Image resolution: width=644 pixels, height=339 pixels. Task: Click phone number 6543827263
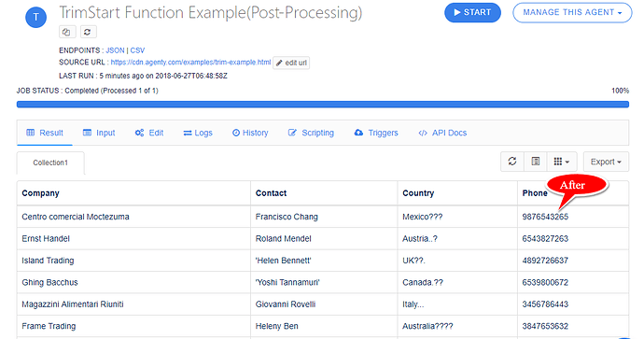(545, 238)
